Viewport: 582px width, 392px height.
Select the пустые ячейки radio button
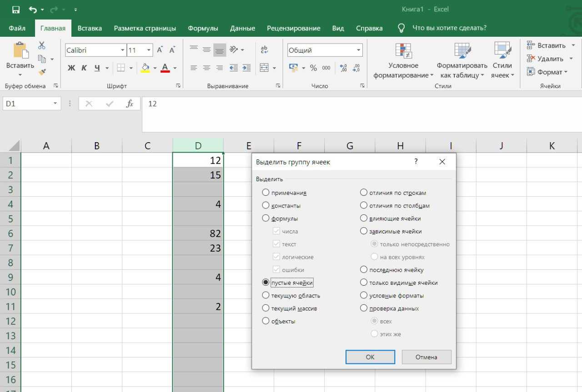click(266, 283)
